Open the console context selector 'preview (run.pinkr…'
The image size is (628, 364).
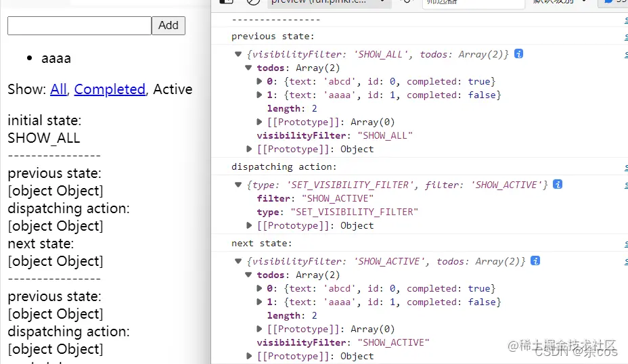pos(328,2)
